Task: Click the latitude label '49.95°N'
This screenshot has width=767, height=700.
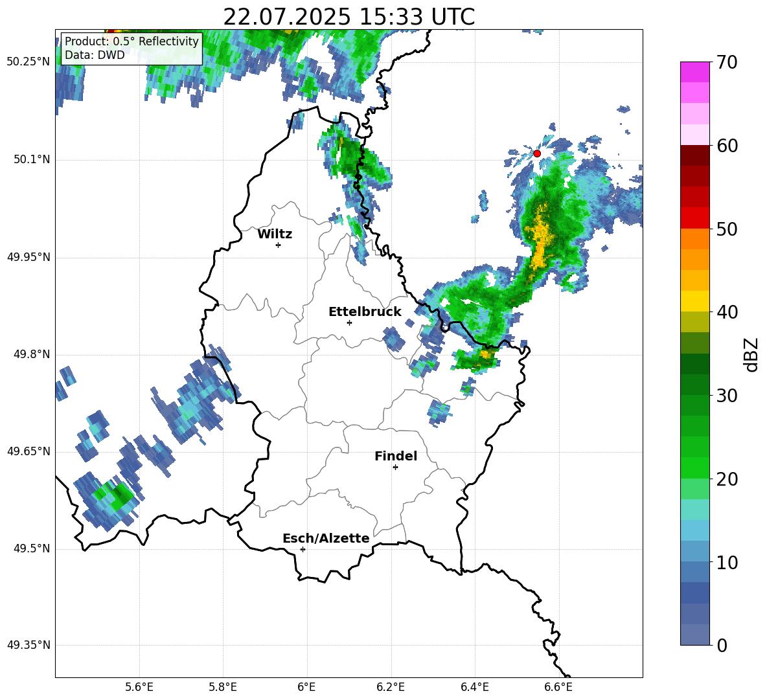Action: pyautogui.click(x=29, y=257)
